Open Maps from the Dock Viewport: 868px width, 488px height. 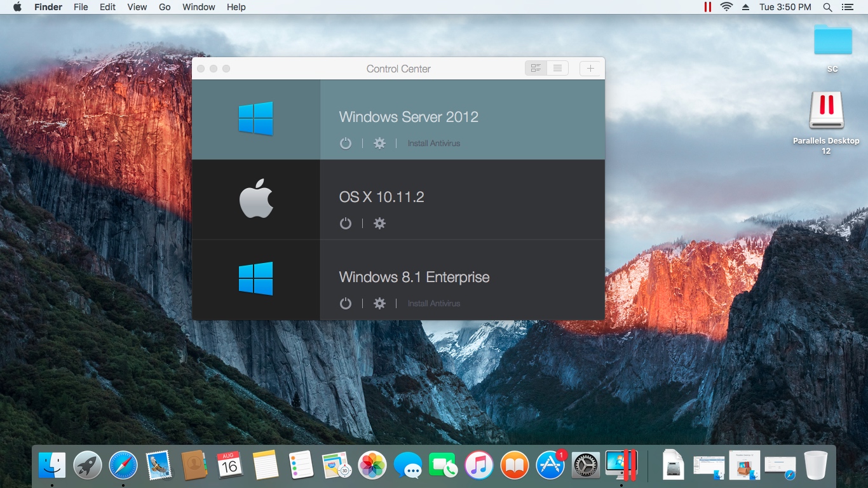point(337,465)
